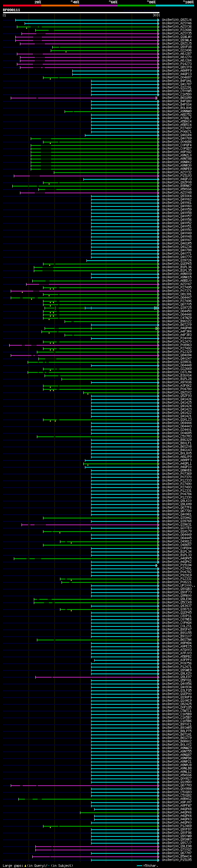
Task: Select the label UniRef100_Q39725
Action: tap(177, 308)
